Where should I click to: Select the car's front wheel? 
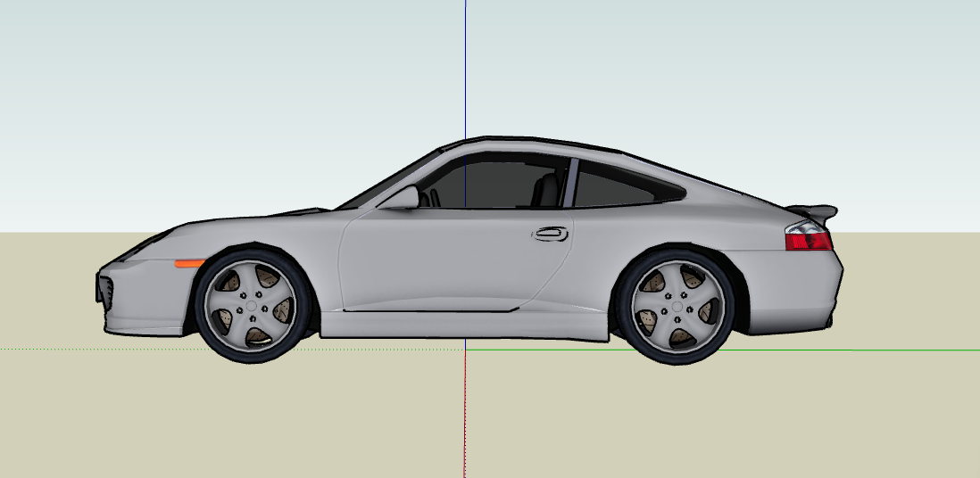click(x=252, y=306)
